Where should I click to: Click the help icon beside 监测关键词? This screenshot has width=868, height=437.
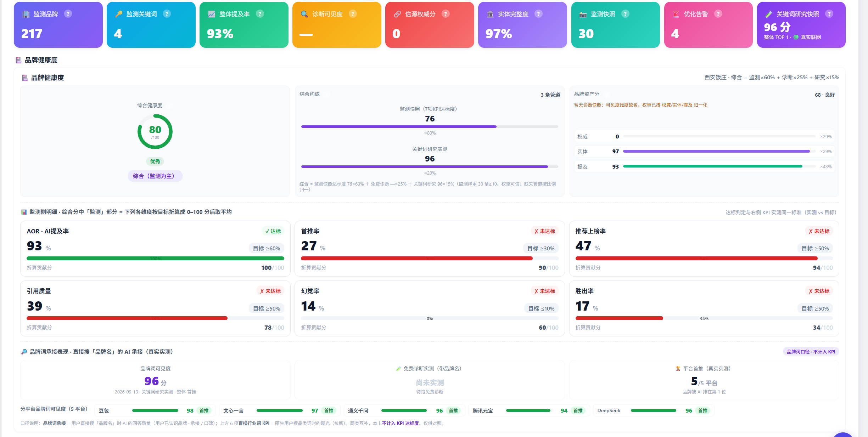coord(167,14)
